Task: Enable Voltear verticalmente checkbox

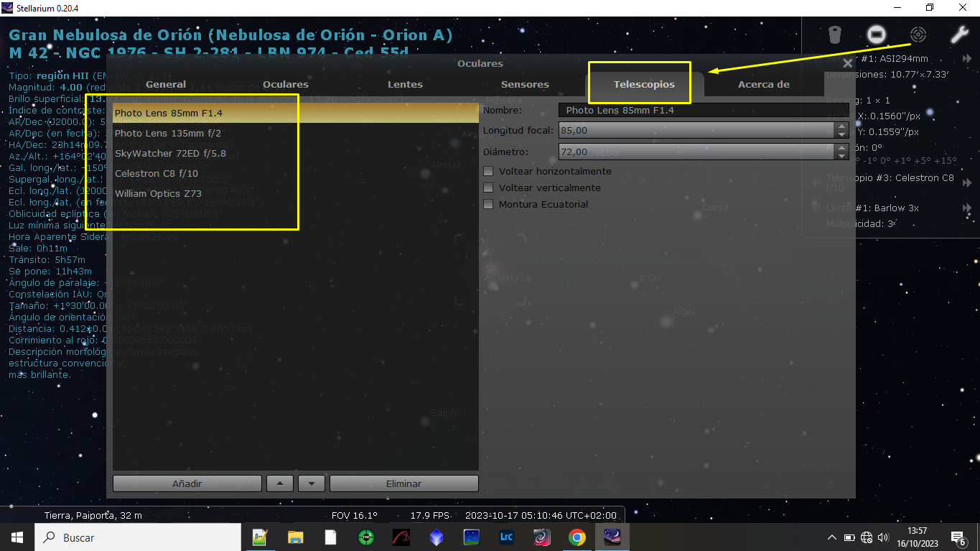Action: (489, 188)
